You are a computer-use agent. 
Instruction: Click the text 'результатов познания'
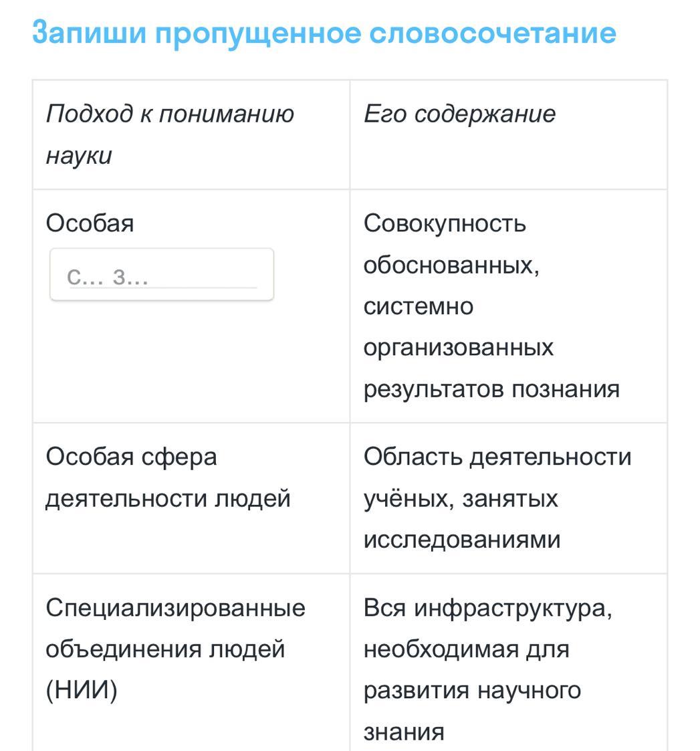tap(491, 389)
